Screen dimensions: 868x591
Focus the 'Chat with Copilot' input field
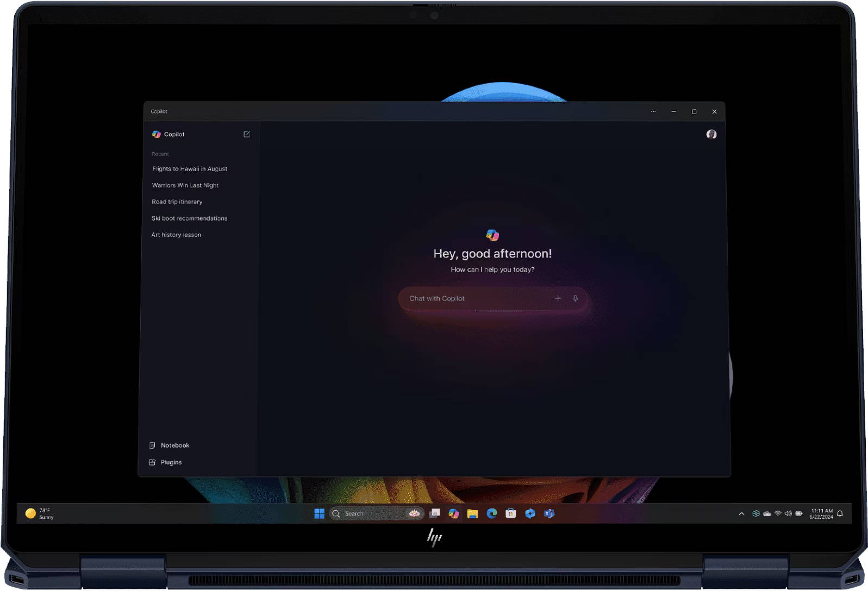(493, 298)
